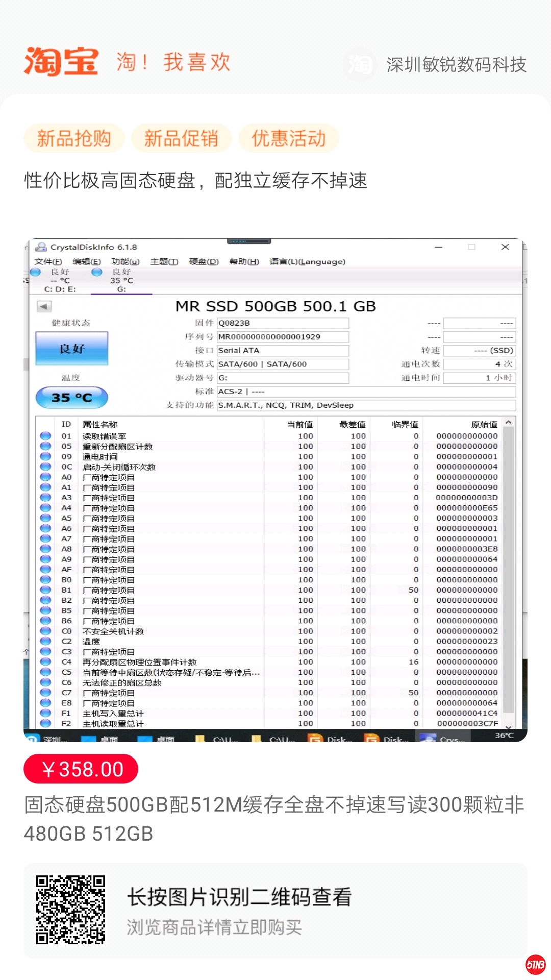Tap the ¥358.00 price label

click(x=81, y=769)
